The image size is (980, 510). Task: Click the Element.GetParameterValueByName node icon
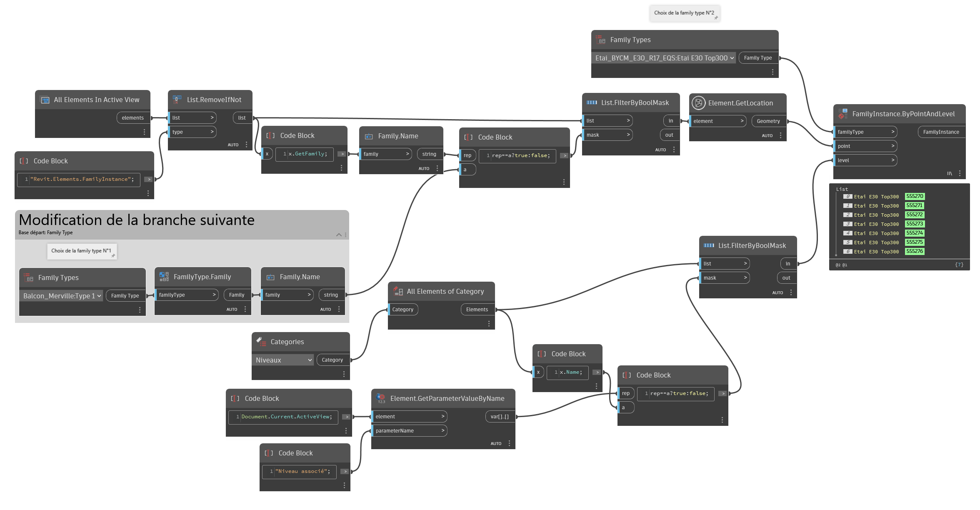pyautogui.click(x=380, y=398)
